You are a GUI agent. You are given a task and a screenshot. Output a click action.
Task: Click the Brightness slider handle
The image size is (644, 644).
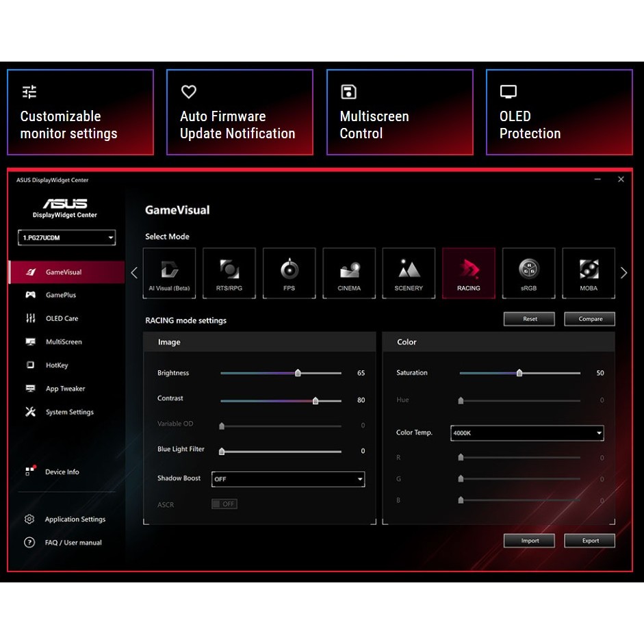point(298,373)
